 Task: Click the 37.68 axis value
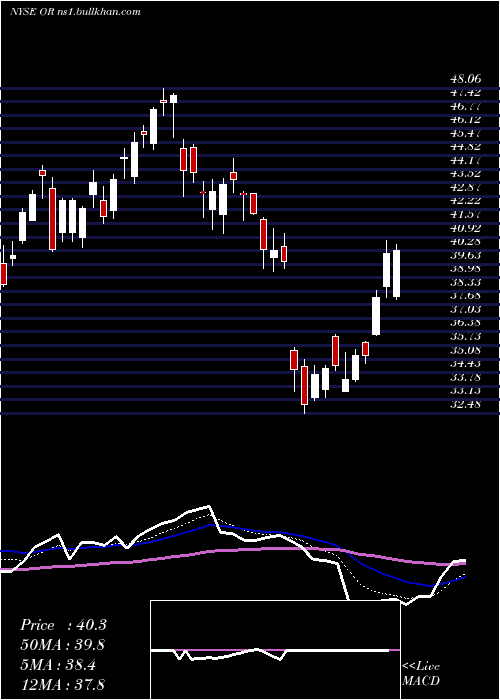click(464, 296)
